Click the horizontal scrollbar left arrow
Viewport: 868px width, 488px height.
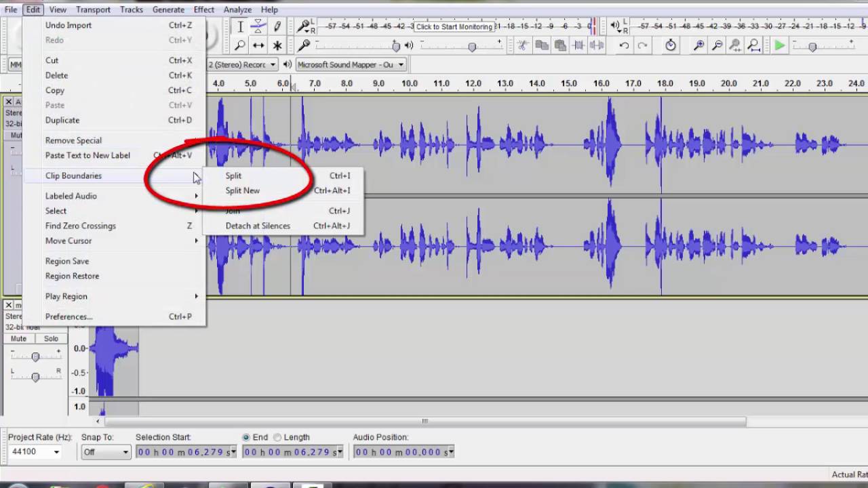click(98, 421)
